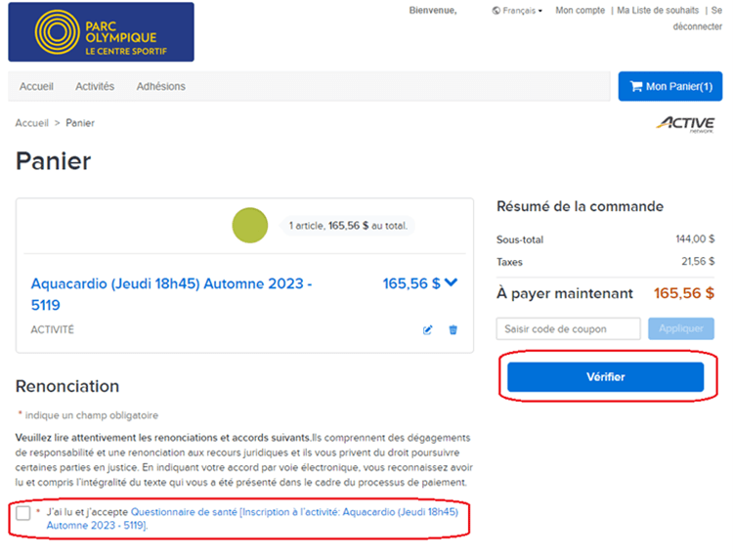Delete the Aquacardio item with trash icon
Image resolution: width=733 pixels, height=560 pixels.
coord(453,330)
